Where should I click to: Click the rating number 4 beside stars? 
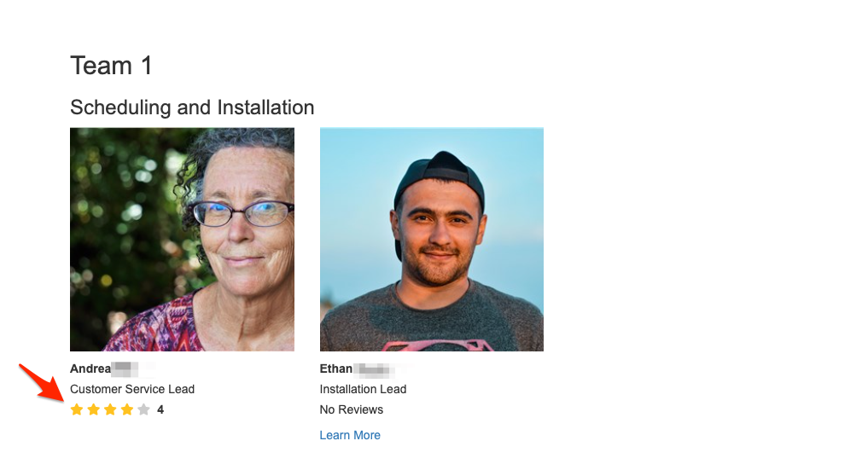click(x=160, y=410)
